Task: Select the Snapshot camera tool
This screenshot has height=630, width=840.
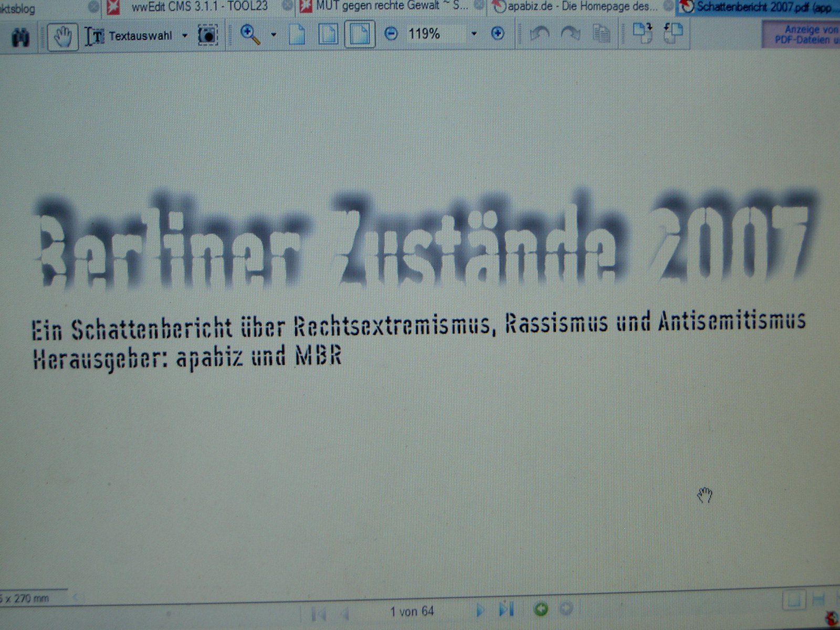Action: coord(208,36)
